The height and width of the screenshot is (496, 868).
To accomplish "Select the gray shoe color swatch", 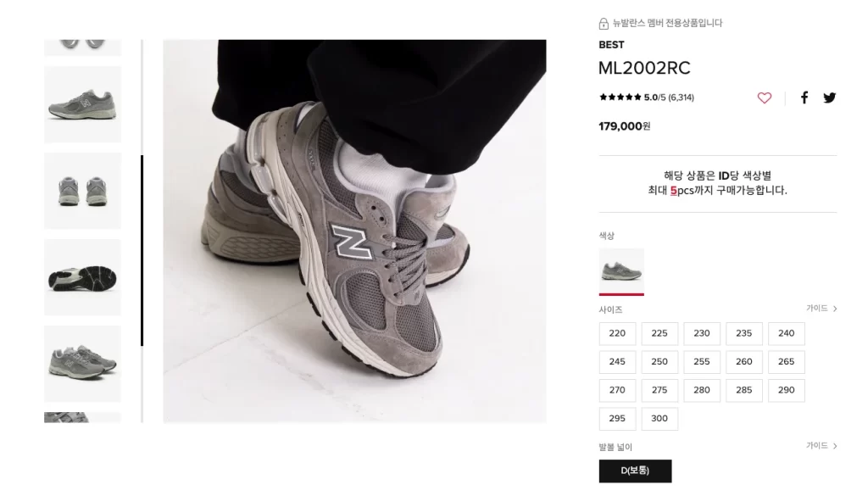I will (x=621, y=272).
